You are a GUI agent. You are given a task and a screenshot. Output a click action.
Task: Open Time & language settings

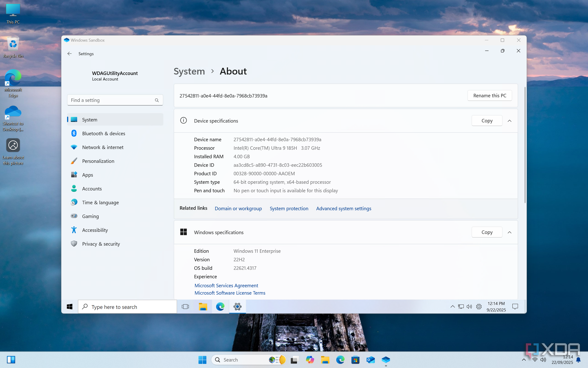coord(115,202)
